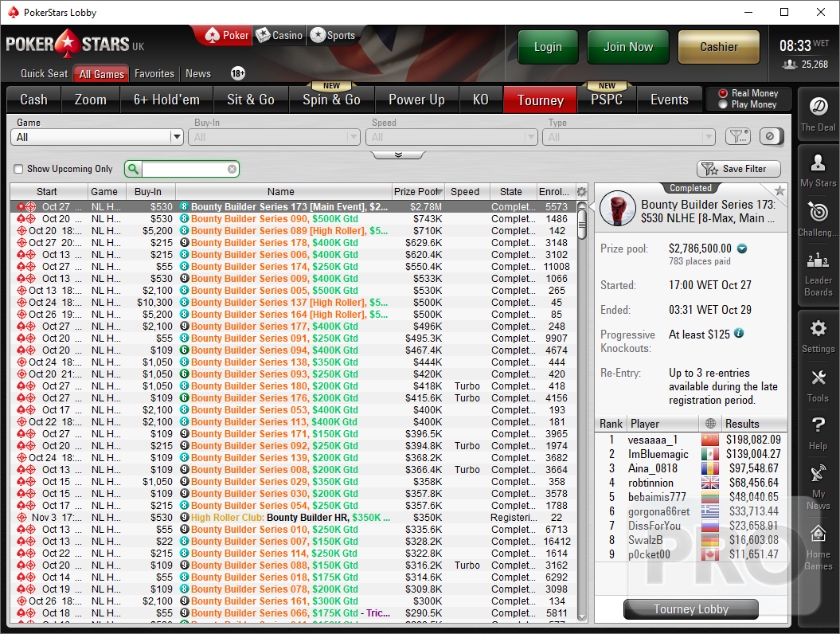Click the filter funnel icon button
The width and height of the screenshot is (840, 634).
737,137
